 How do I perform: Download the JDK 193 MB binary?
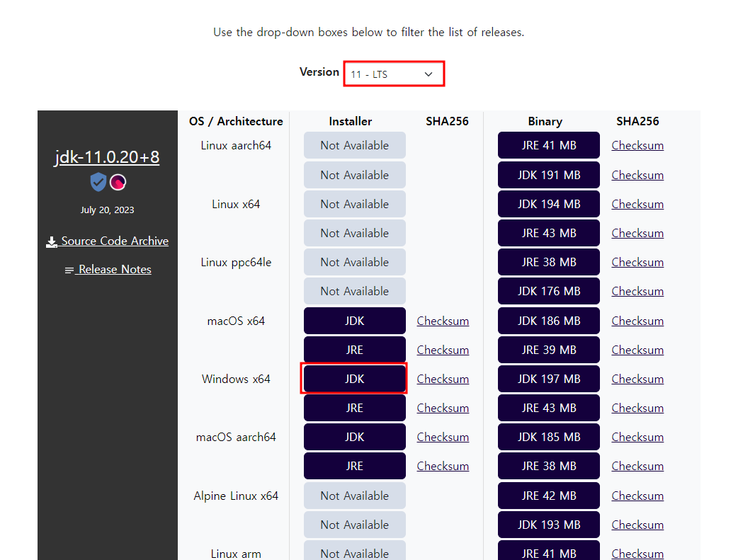[x=549, y=525]
